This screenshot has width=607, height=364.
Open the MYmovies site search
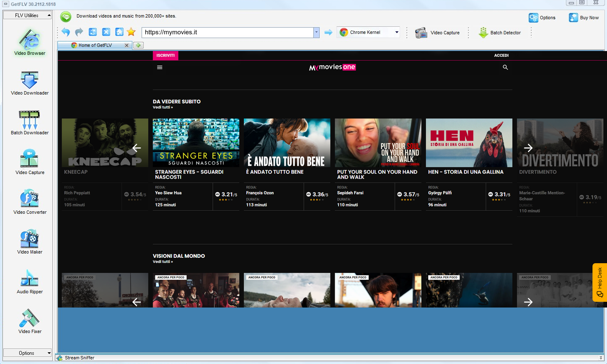point(505,67)
